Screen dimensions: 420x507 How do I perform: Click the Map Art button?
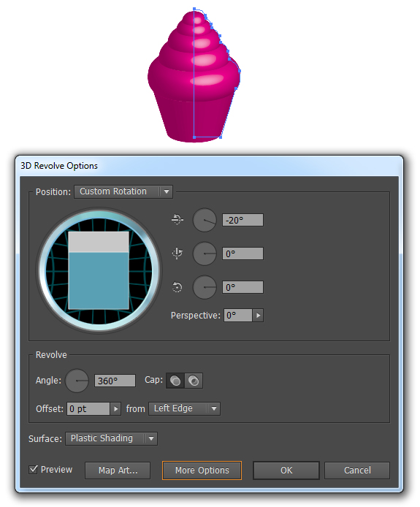click(118, 470)
